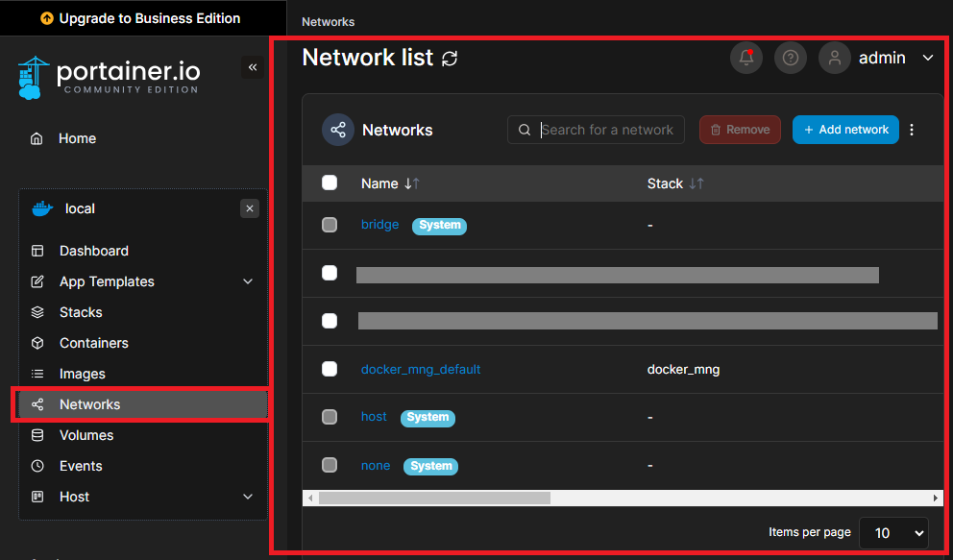Screen dimensions: 953x560
Task: Open notifications with the bell icon
Action: click(746, 58)
